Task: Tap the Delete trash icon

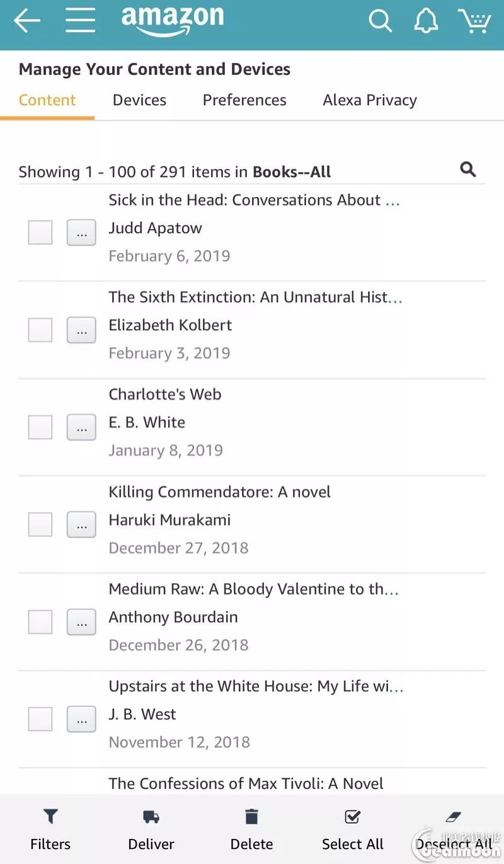Action: pos(251,817)
